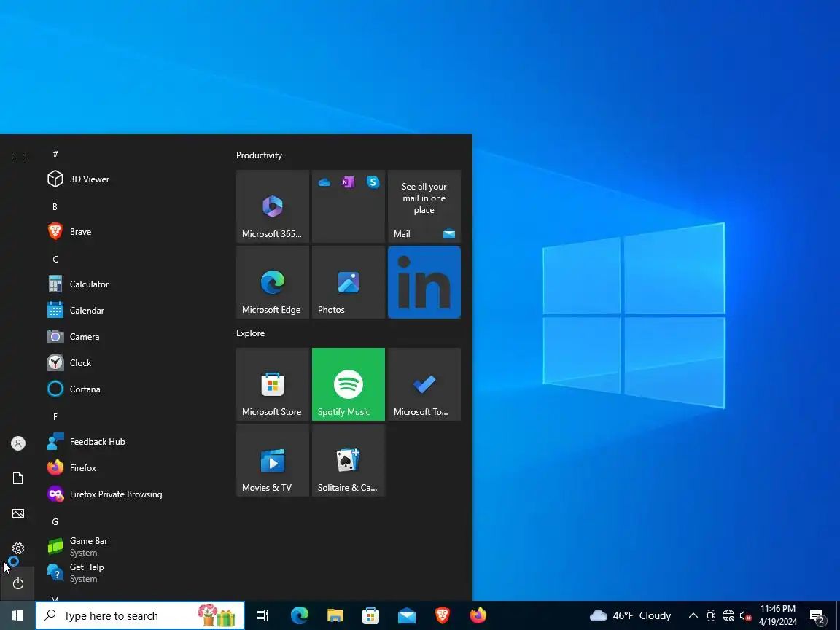Open the LinkedIn tile
The image size is (840, 630).
(x=424, y=282)
